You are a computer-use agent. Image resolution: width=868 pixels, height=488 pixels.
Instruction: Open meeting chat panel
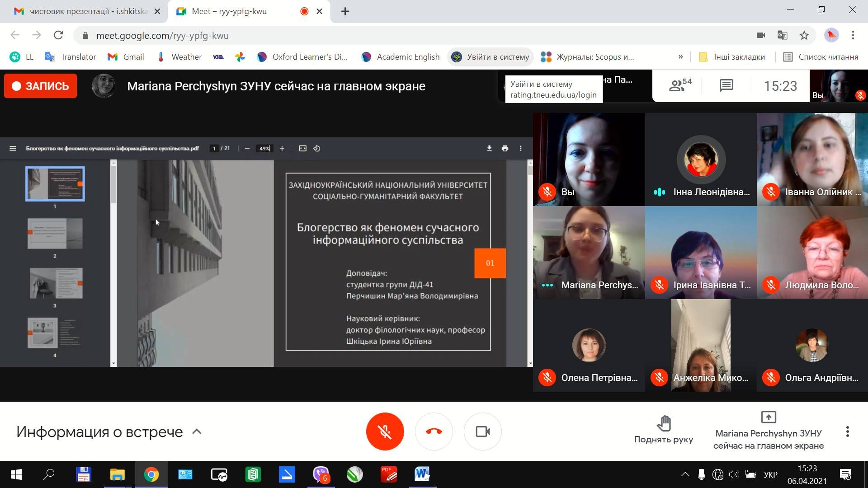coord(726,85)
